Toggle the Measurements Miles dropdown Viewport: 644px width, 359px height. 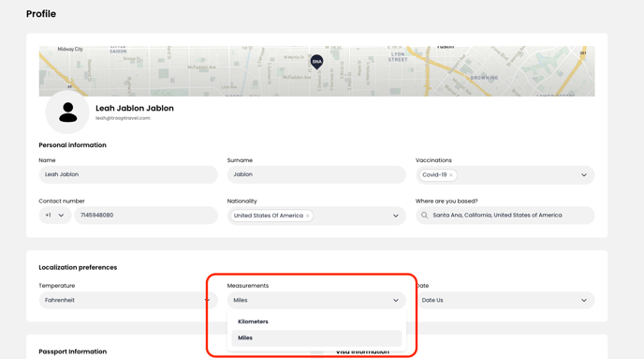click(316, 300)
